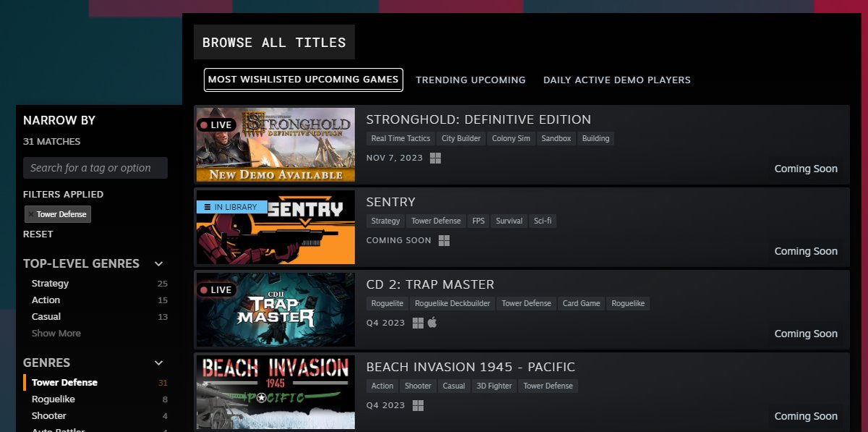The width and height of the screenshot is (868, 432).
Task: Click Shooter tag on Beach Invasion row
Action: click(x=418, y=386)
